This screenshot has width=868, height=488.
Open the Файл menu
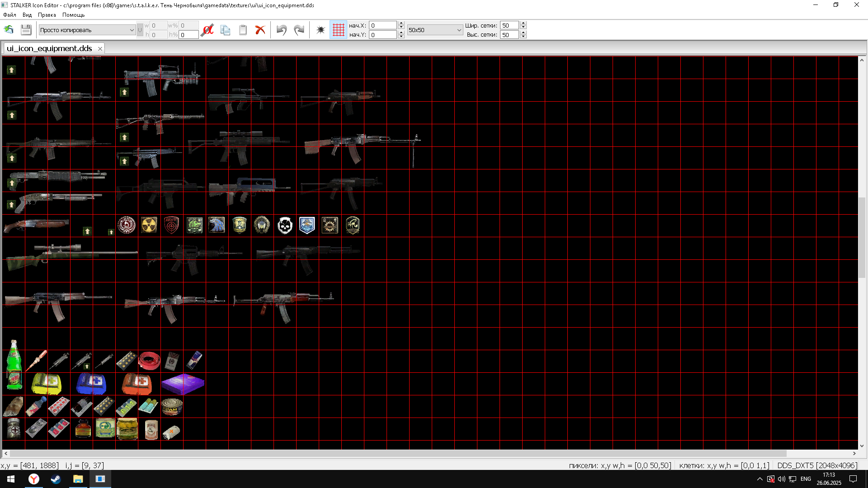[x=9, y=15]
